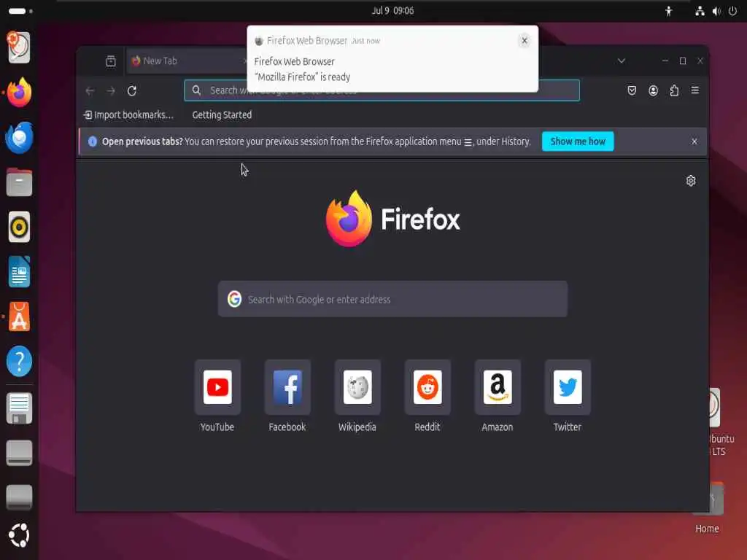
Task: Go back with the back arrow
Action: 90,90
